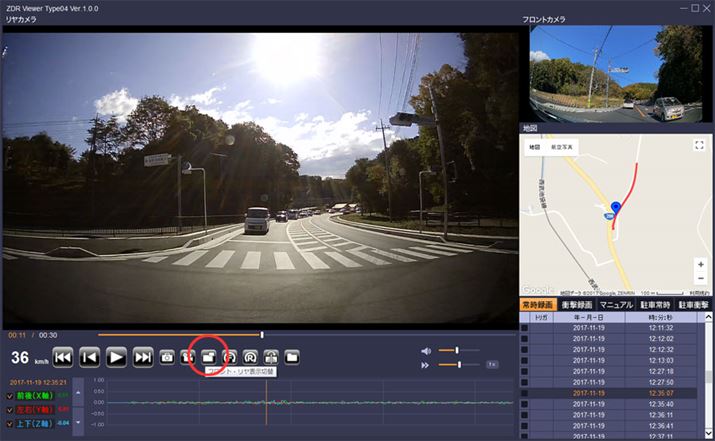
Task: Click the front/rear display switch icon
Action: pyautogui.click(x=209, y=356)
